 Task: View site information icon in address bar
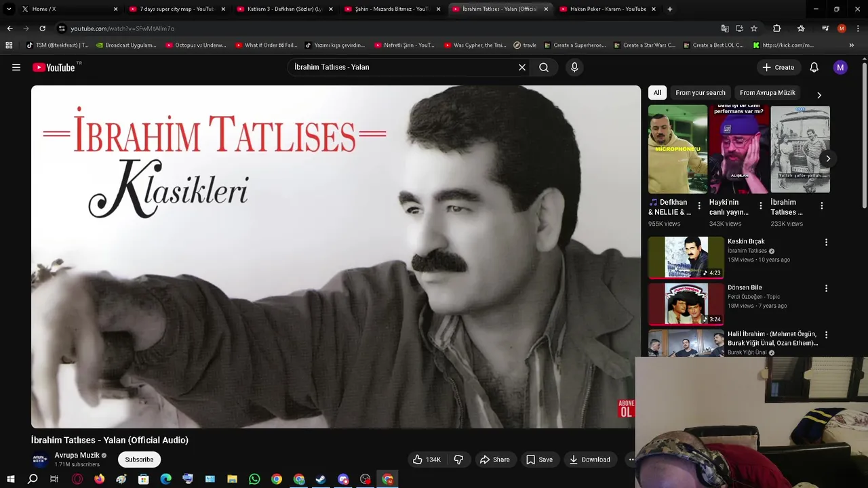62,28
